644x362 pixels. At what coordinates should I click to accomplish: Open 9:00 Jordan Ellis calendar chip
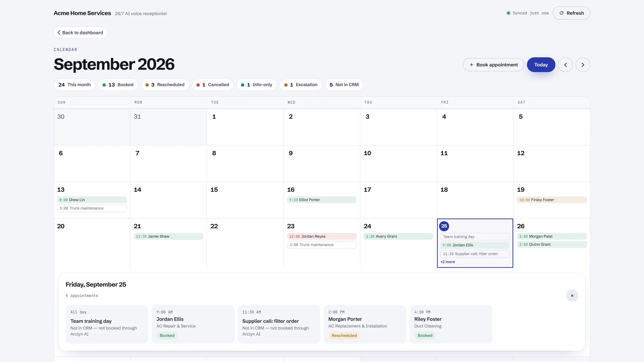click(475, 245)
